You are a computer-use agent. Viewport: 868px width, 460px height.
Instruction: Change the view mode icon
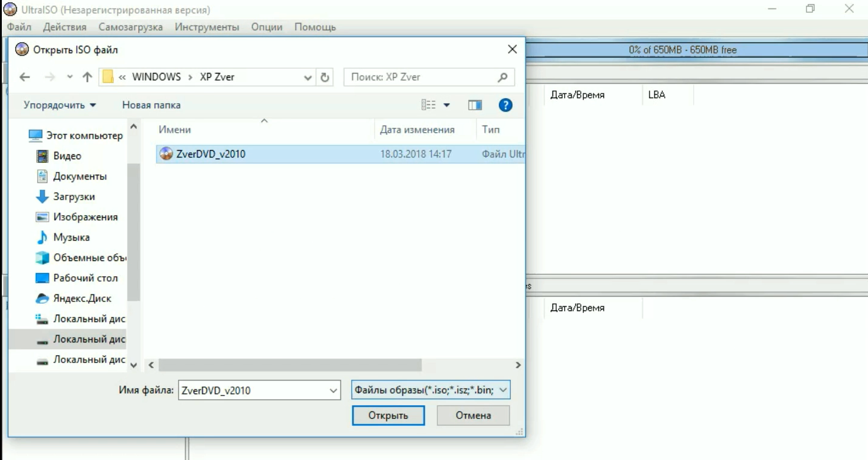[428, 105]
